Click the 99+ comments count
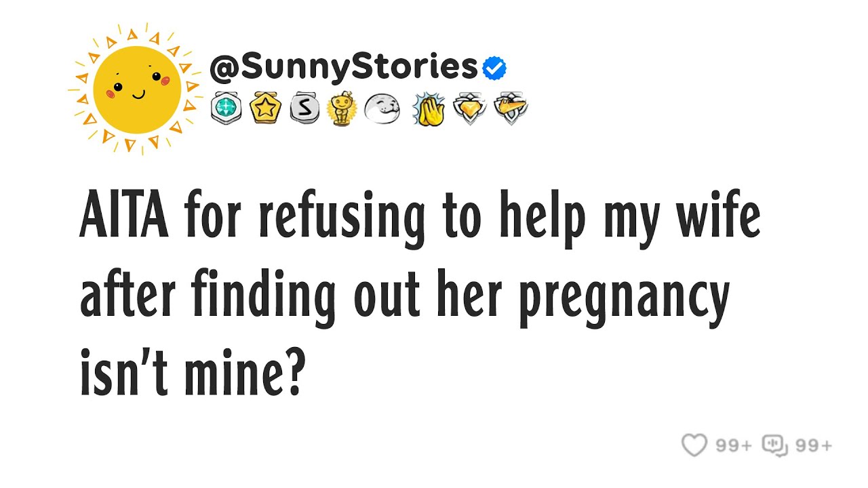The image size is (868, 488). pyautogui.click(x=814, y=445)
